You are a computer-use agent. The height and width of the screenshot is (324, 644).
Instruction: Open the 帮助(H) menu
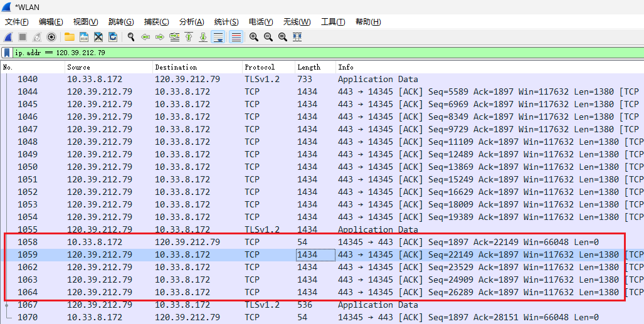[368, 22]
